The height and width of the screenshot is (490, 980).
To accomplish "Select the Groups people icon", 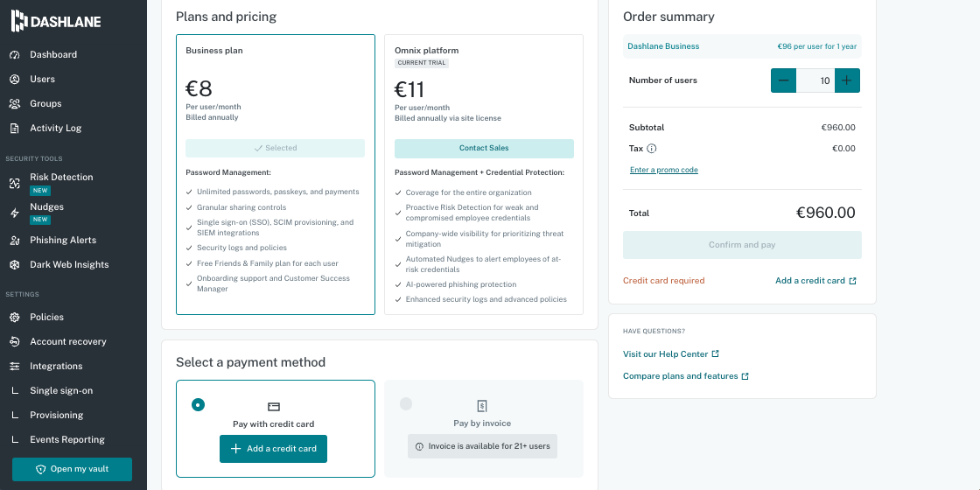I will pyautogui.click(x=15, y=104).
